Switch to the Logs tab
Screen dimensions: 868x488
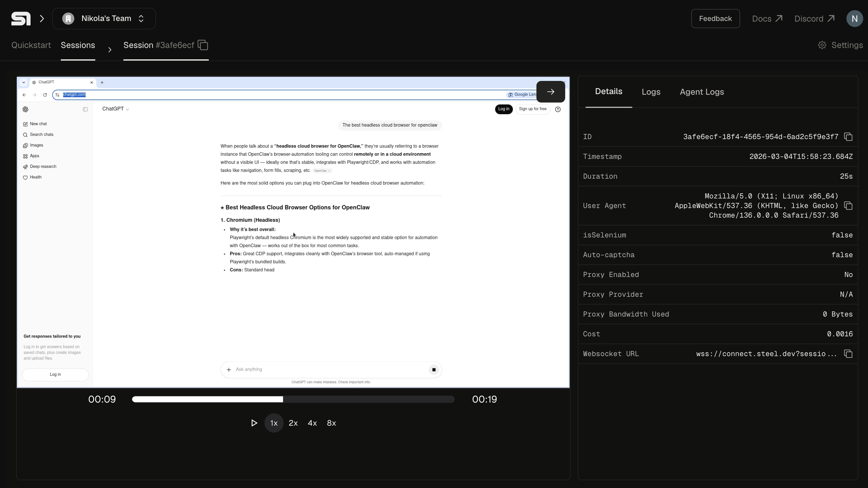(x=651, y=92)
